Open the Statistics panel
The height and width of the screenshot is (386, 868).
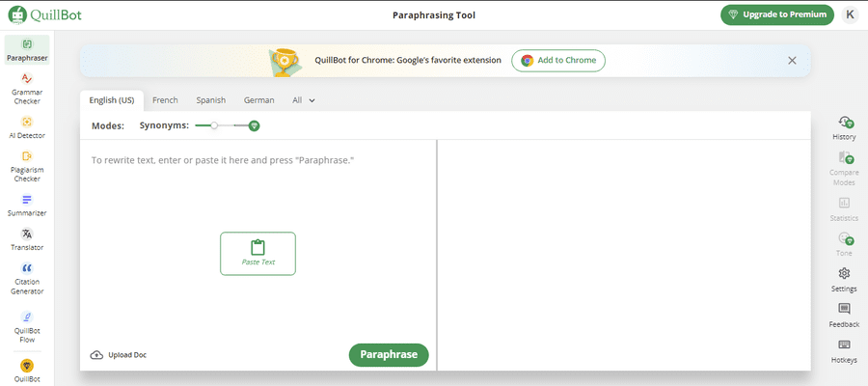[x=844, y=209]
